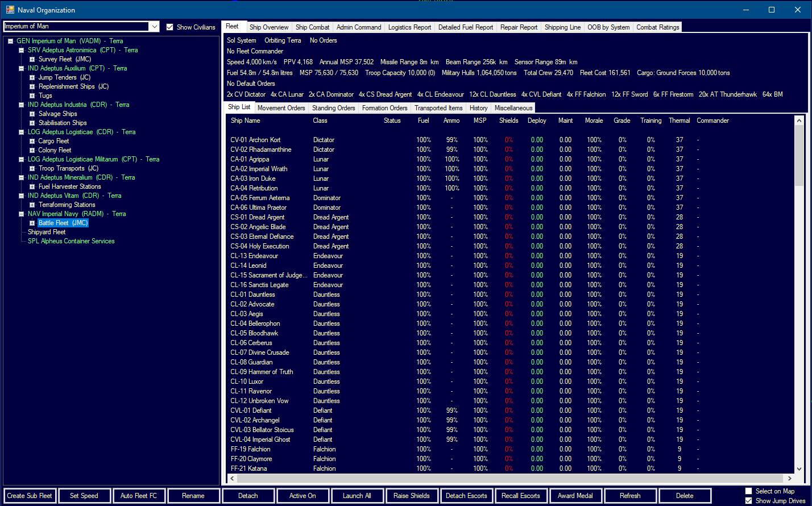The width and height of the screenshot is (812, 506).
Task: Collapse the SRV Adeptus Astronomica node
Action: pyautogui.click(x=21, y=50)
